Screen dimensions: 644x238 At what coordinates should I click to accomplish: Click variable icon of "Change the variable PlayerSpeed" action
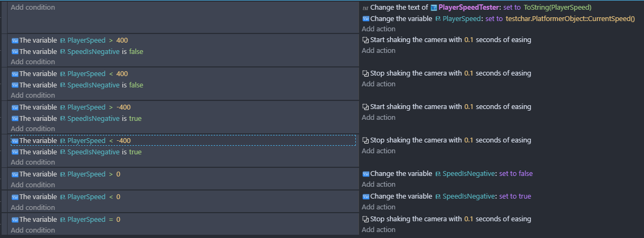[366, 19]
